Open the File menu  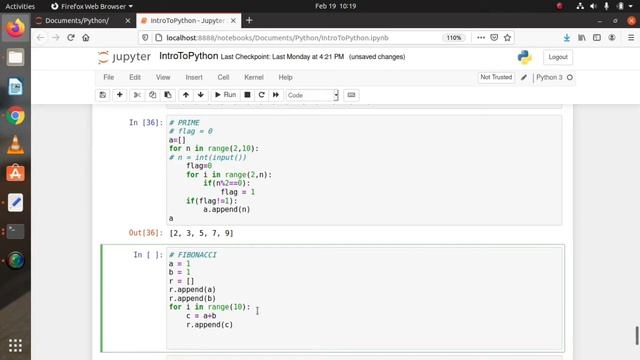tap(109, 77)
